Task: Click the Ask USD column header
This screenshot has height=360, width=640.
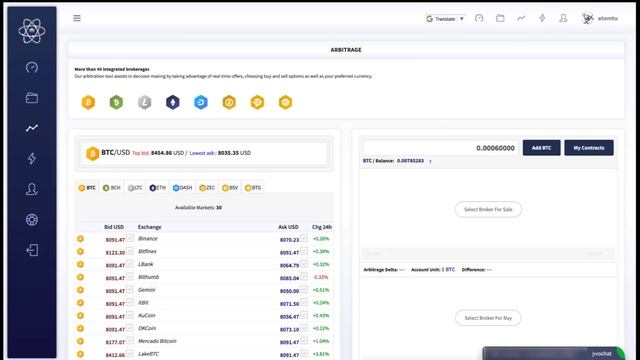Action: coord(288,227)
